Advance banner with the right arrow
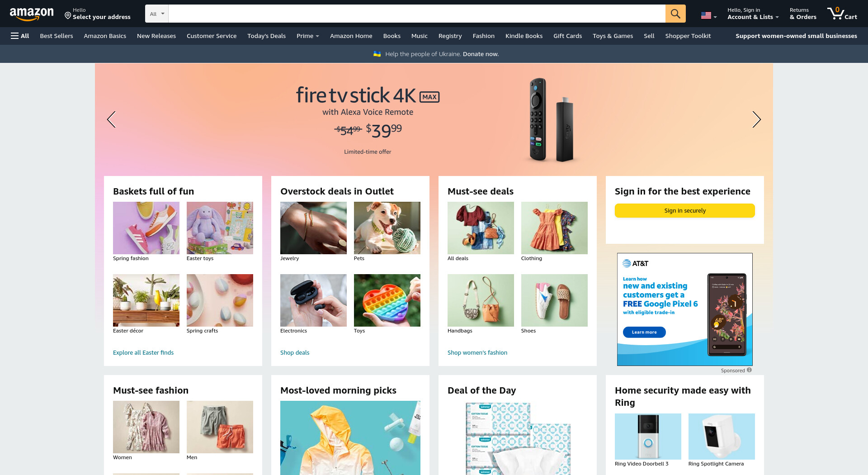 (x=756, y=119)
